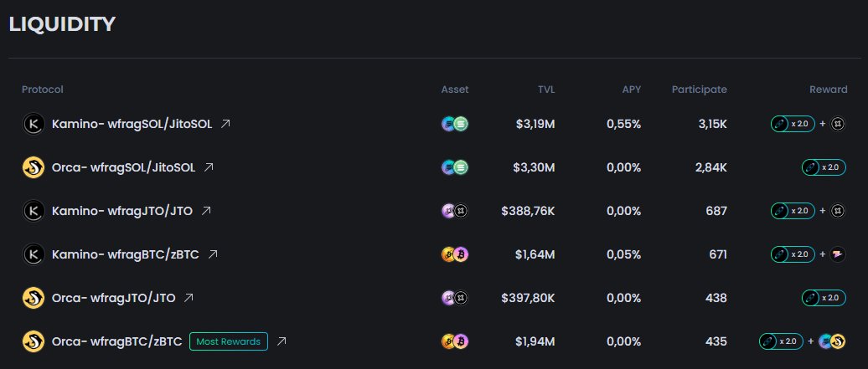This screenshot has height=369, width=868.
Task: Open external link arrow for Kamino wfragJTO/JTO
Action: click(206, 211)
